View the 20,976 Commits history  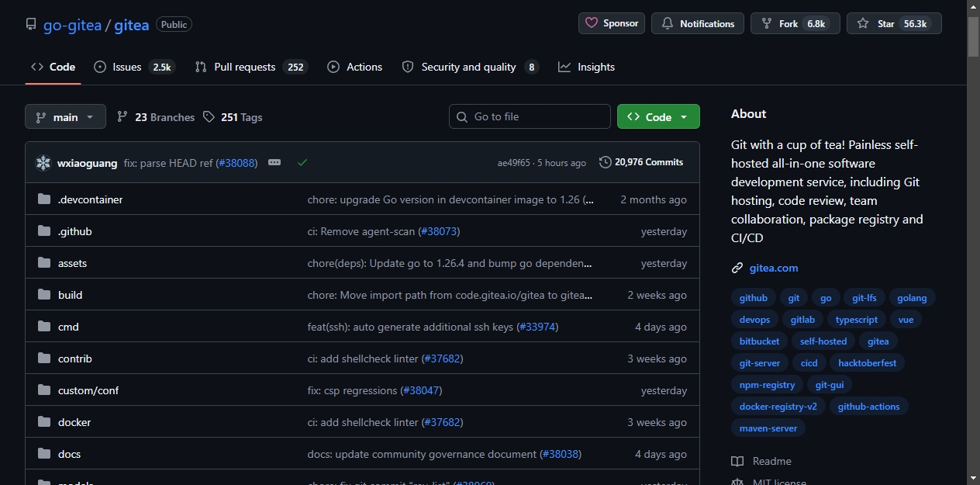tap(641, 162)
